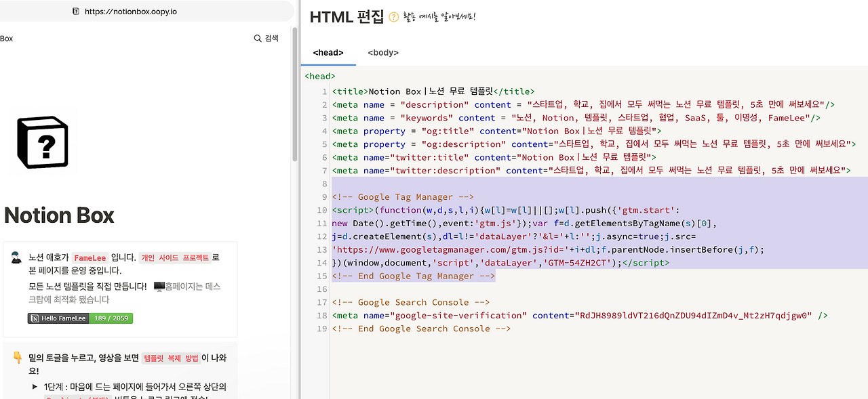
Task: Click the 검색 search label
Action: (271, 39)
